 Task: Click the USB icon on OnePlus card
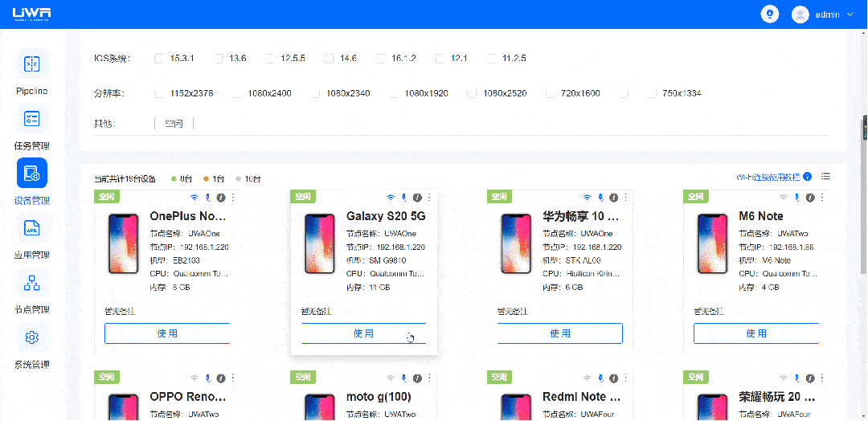coord(207,197)
